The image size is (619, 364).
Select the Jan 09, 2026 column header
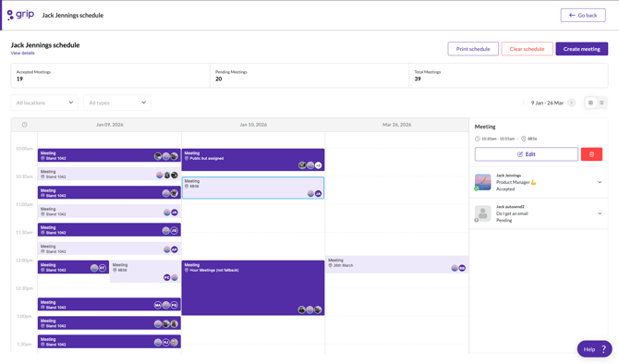pyautogui.click(x=109, y=125)
